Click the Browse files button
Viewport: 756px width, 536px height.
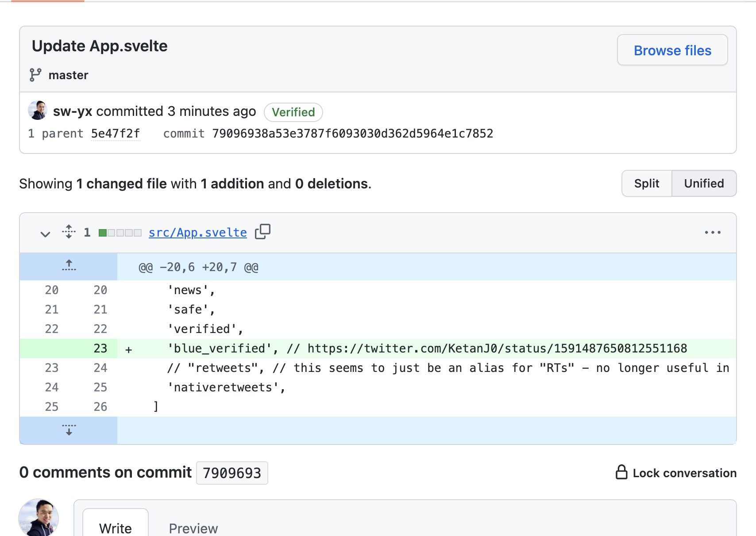click(672, 50)
